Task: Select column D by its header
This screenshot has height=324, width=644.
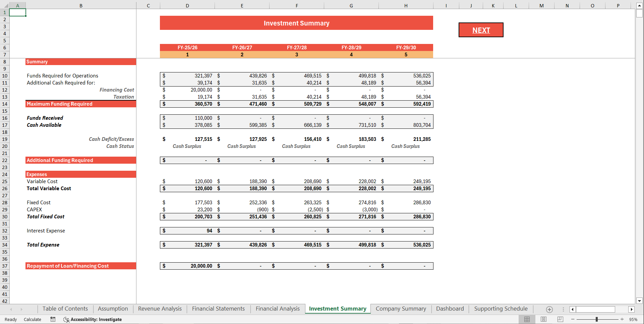Action: 187,5
